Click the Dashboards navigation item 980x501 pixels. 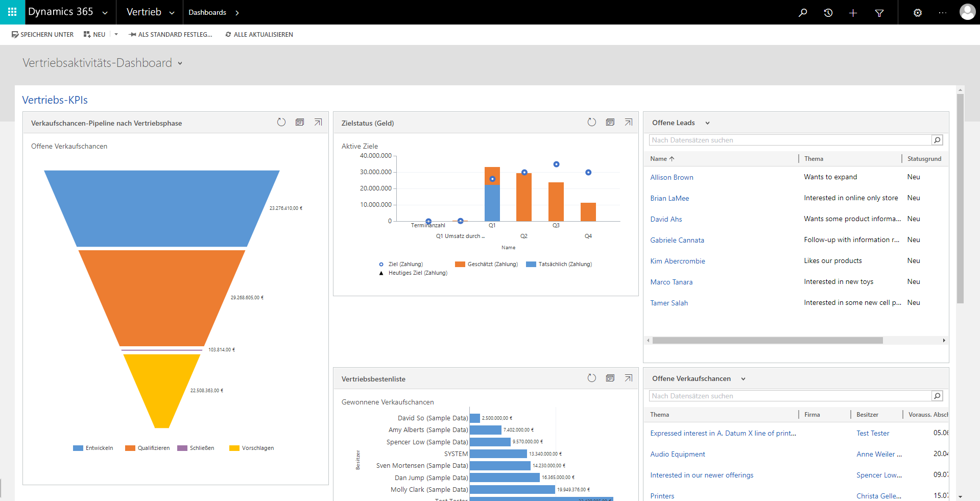tap(207, 12)
